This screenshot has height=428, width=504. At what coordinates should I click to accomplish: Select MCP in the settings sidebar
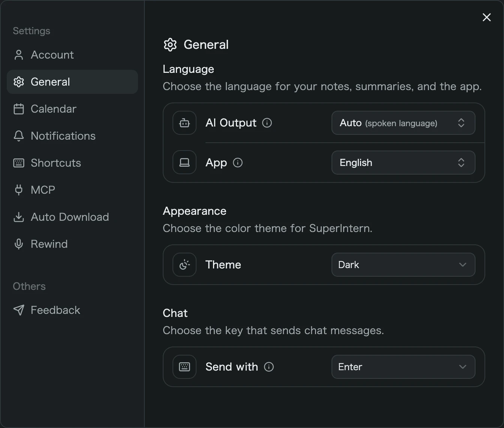coord(72,190)
